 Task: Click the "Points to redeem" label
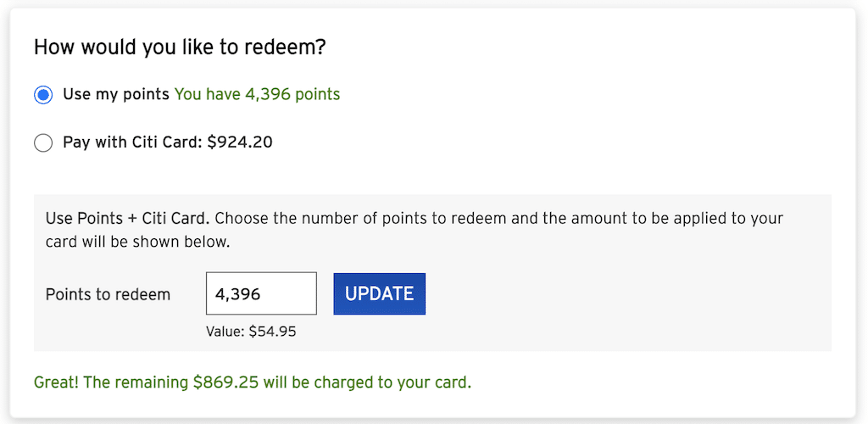[x=108, y=294]
